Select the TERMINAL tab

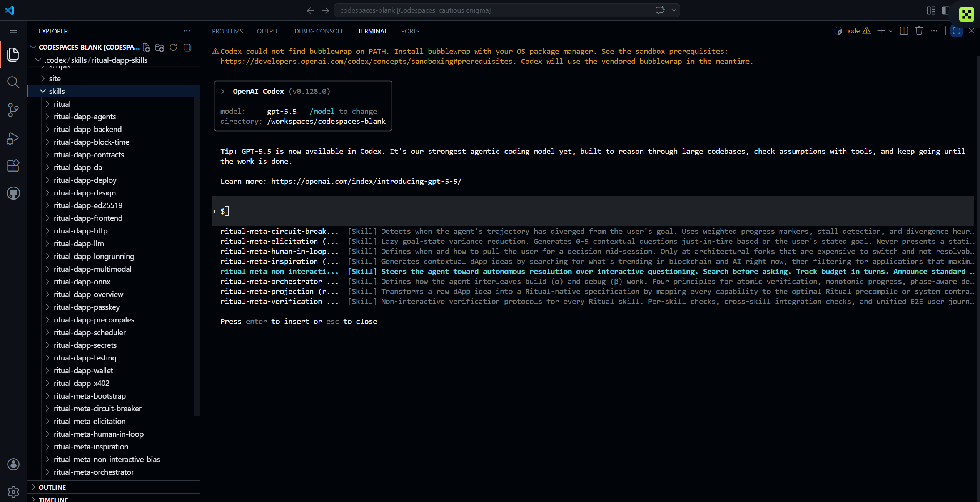372,31
